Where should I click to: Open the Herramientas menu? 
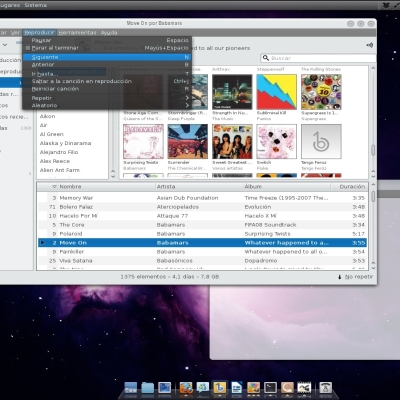pyautogui.click(x=77, y=32)
